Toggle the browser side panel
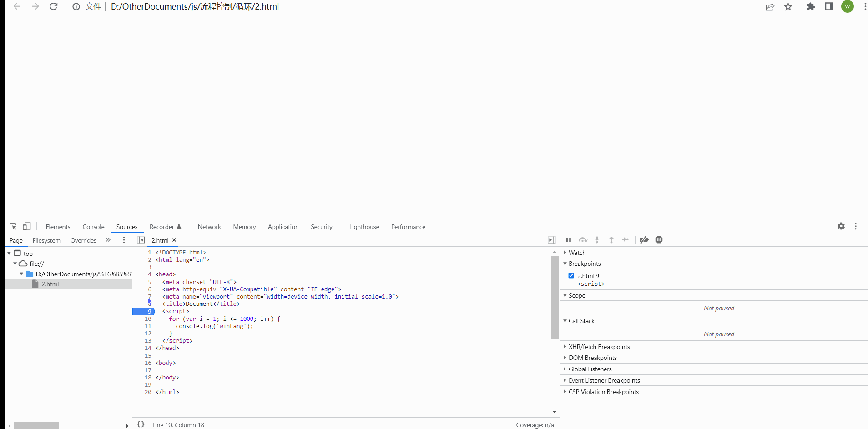The width and height of the screenshot is (868, 429). point(829,7)
